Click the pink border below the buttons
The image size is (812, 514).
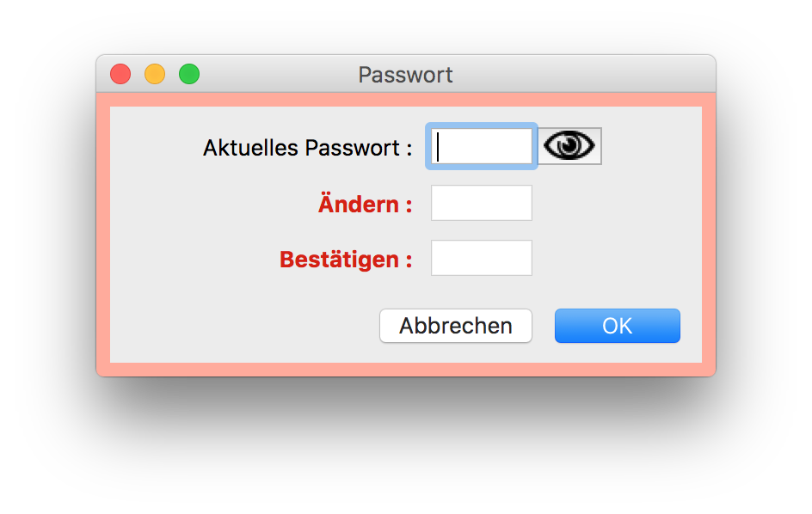(406, 370)
